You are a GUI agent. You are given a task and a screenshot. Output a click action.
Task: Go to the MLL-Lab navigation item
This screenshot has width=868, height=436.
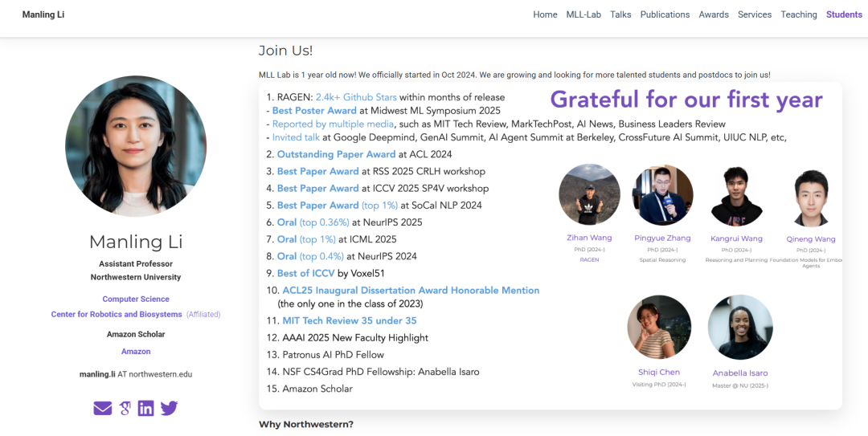tap(583, 14)
